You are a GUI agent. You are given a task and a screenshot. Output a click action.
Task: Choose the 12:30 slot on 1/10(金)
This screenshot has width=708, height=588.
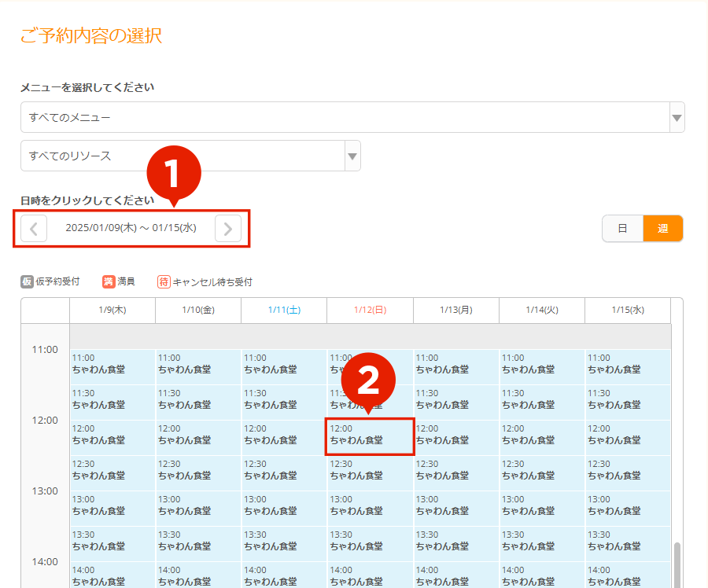198,472
